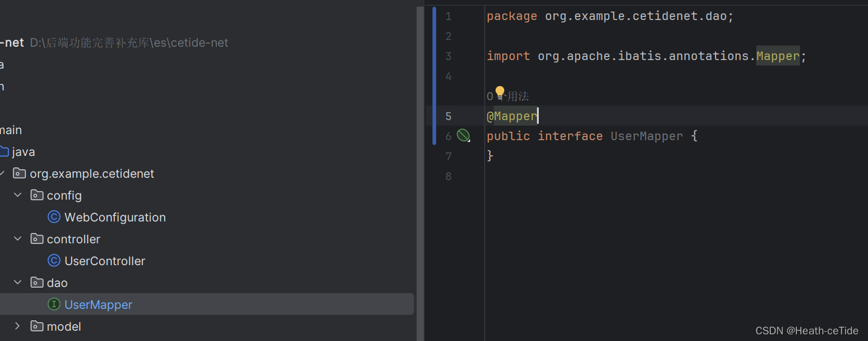The height and width of the screenshot is (341, 868).
Task: Select the controller package label
Action: [73, 239]
